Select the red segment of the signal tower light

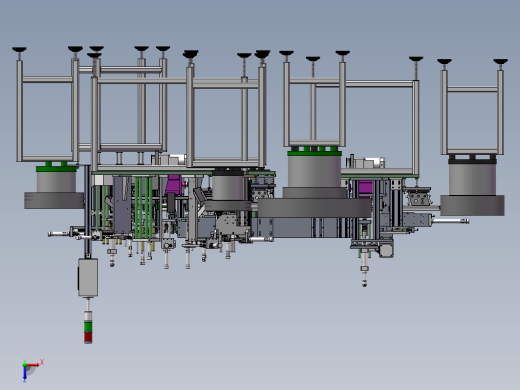point(88,337)
